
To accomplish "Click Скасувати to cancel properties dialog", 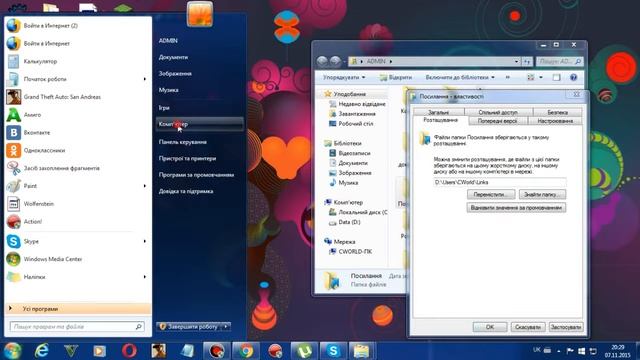I will (528, 327).
